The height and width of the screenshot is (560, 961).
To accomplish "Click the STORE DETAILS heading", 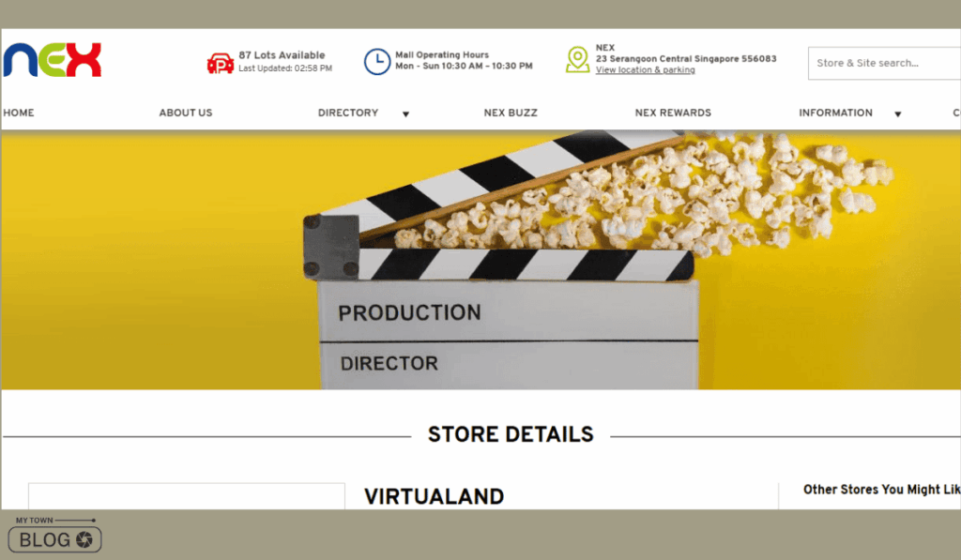I will click(x=511, y=434).
